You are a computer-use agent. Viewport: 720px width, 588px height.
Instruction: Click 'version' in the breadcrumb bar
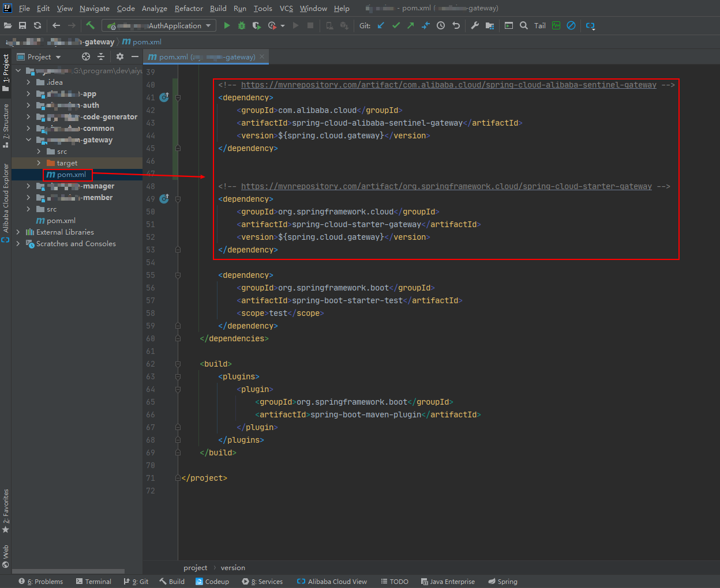pyautogui.click(x=232, y=567)
